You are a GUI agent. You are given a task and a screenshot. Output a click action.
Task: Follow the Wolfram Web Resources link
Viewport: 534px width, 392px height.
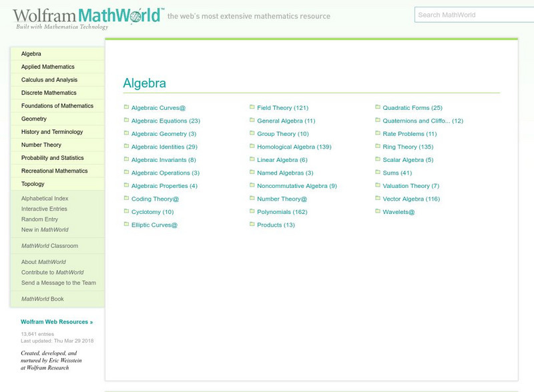click(x=57, y=322)
